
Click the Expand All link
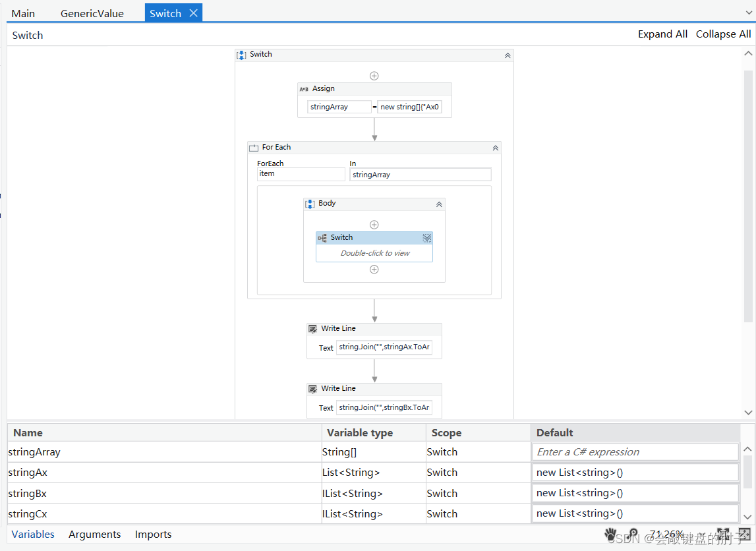pos(662,34)
